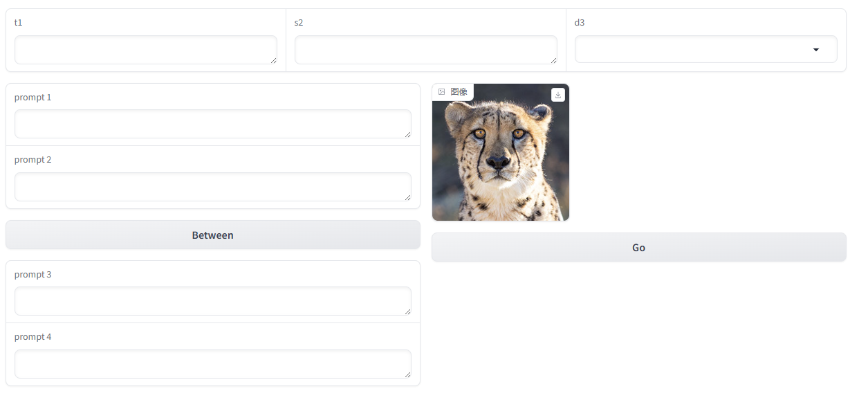Click the s2 textarea resize handle
Screen dimensions: 868x409
click(553, 60)
